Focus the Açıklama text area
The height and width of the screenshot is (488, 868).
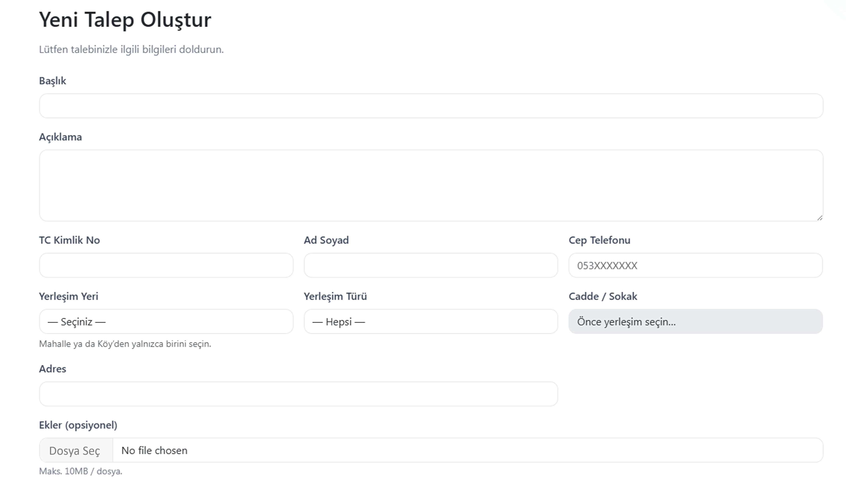(431, 185)
